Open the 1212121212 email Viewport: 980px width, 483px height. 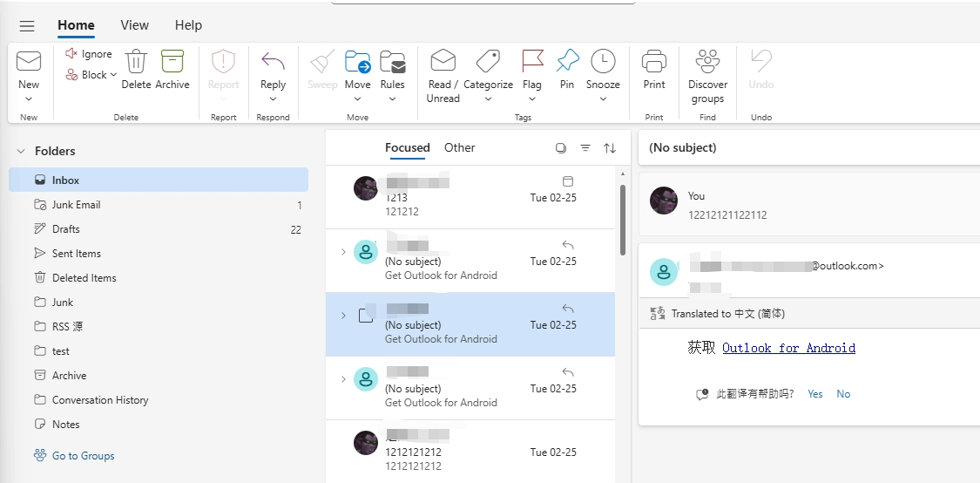click(x=470, y=452)
